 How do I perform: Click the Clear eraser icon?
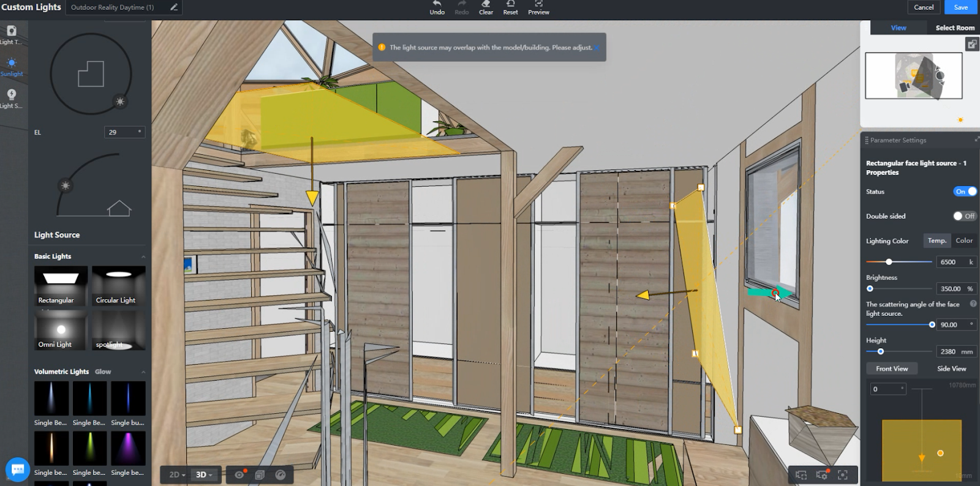486,4
